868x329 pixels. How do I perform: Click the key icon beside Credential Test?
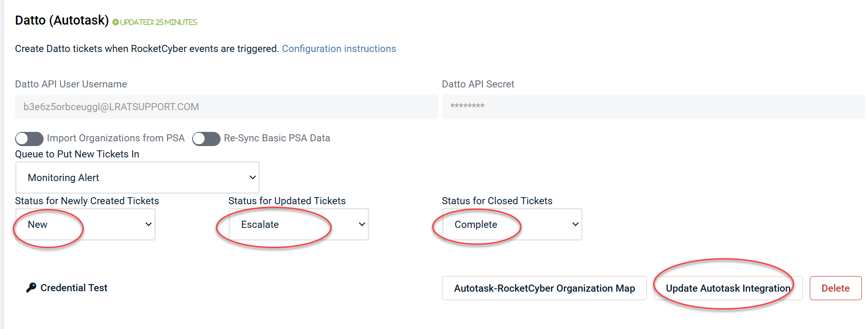click(31, 287)
